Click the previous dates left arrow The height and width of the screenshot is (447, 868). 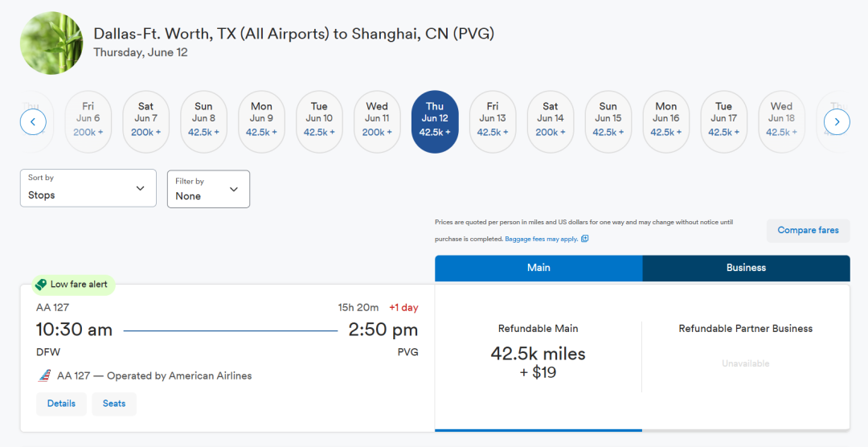click(33, 122)
